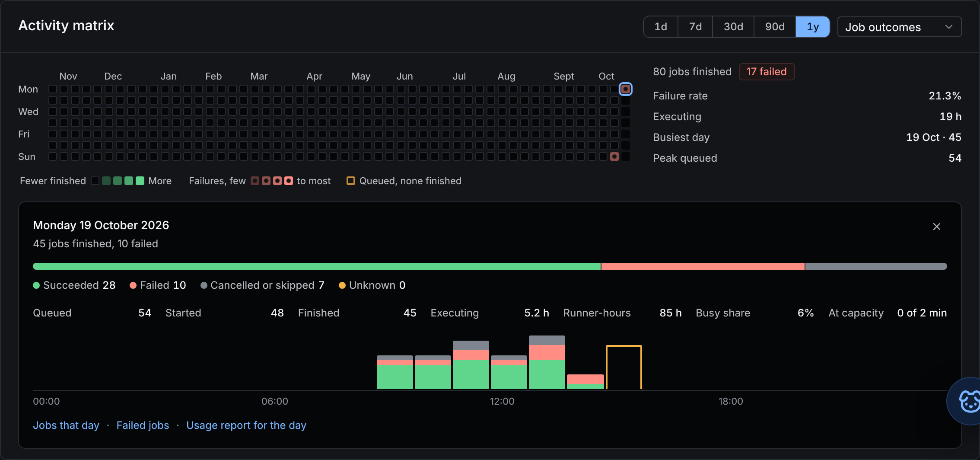The image size is (980, 460).
Task: Click the Queued, none finished legend swatch
Action: (351, 181)
